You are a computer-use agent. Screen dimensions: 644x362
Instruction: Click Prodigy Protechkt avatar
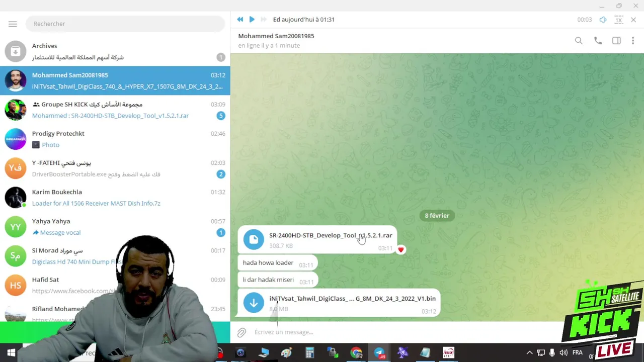(16, 139)
